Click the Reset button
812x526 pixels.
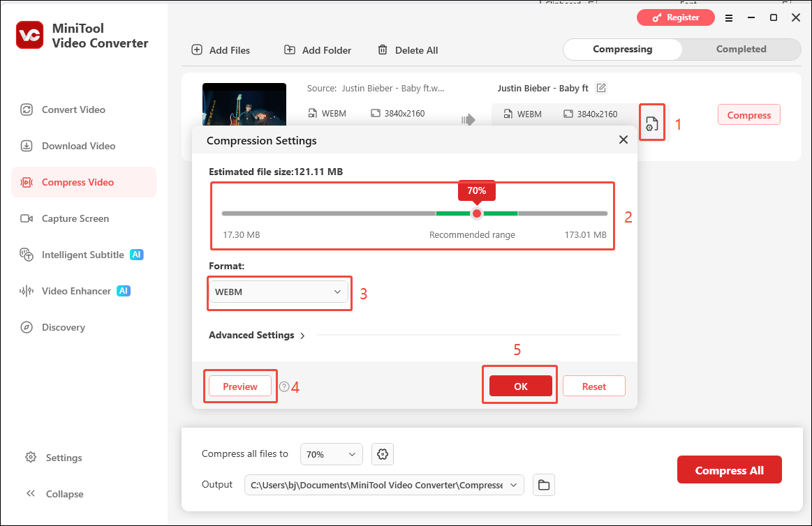(x=594, y=386)
